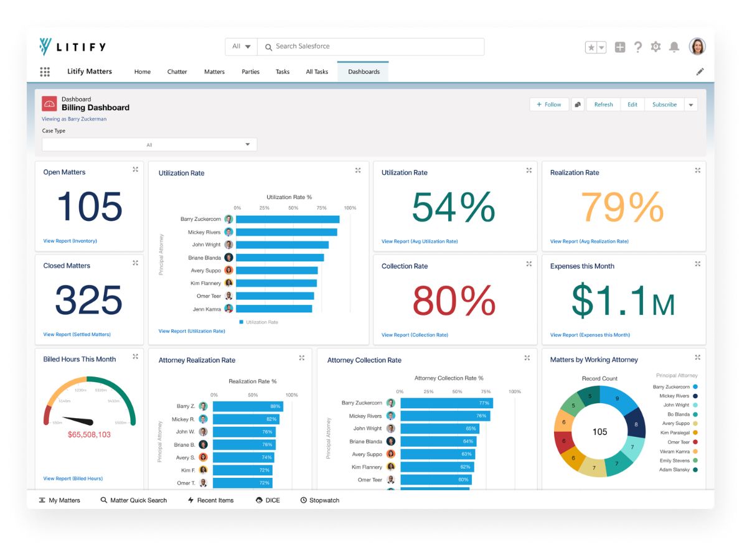Click Mickey Rivers legend color dot
The height and width of the screenshot is (560, 747).
(695, 396)
